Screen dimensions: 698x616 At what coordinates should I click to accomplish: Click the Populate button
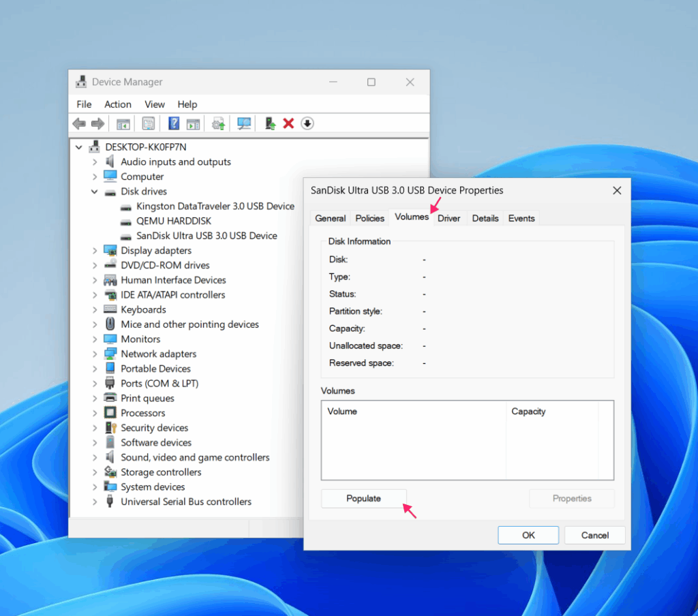(364, 499)
